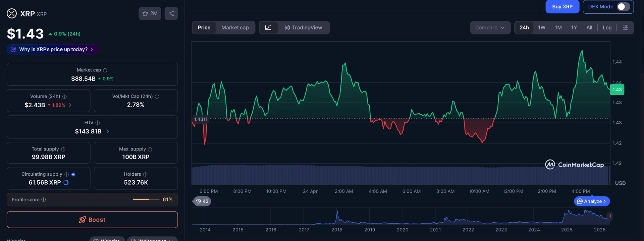Image resolution: width=644 pixels, height=241 pixels.
Task: Click the $1.43 price heading
Action: tap(25, 34)
